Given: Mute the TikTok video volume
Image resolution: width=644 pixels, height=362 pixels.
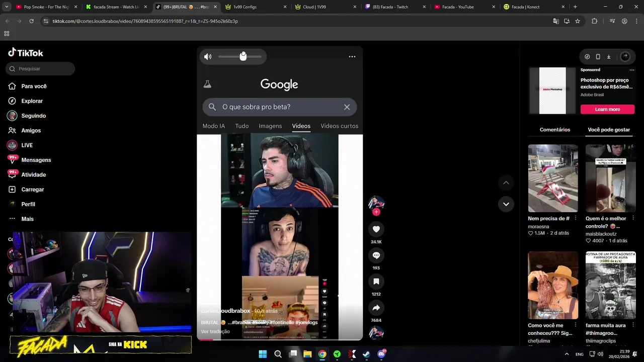Looking at the screenshot, I should click(x=208, y=57).
